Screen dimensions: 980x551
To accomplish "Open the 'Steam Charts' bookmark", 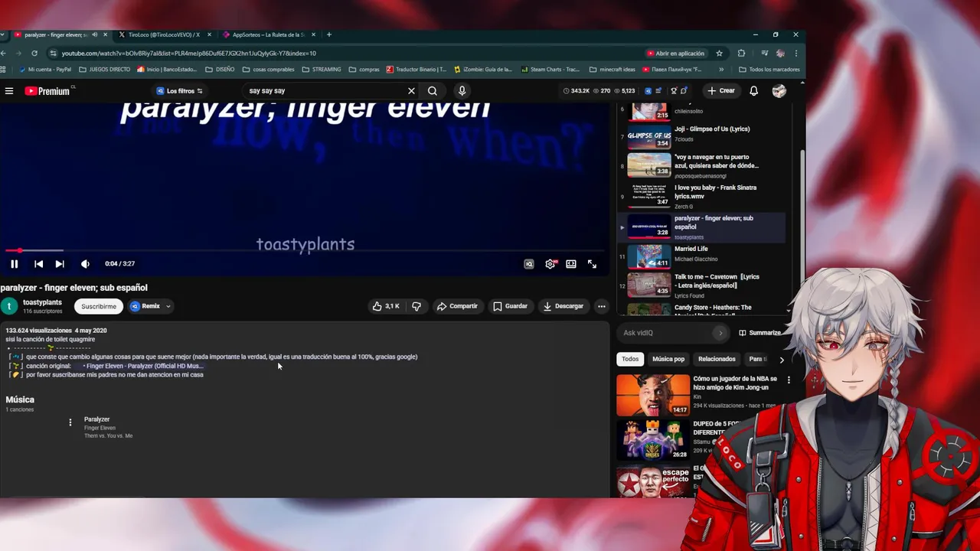I will [x=550, y=70].
